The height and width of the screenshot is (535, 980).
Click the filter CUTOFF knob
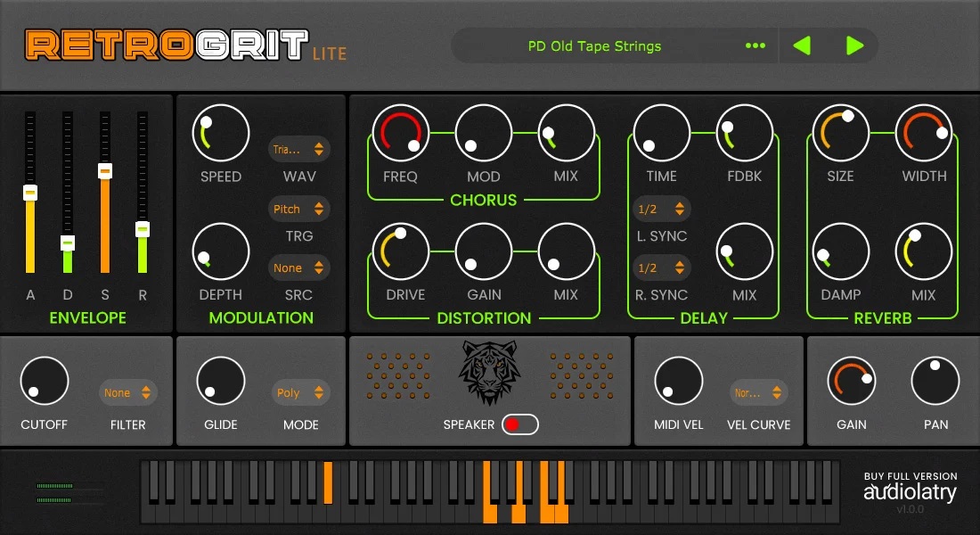[x=45, y=381]
